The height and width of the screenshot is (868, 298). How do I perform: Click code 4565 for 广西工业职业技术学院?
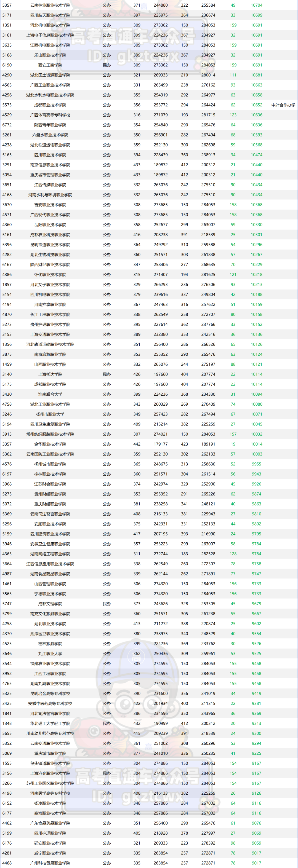click(x=7, y=85)
